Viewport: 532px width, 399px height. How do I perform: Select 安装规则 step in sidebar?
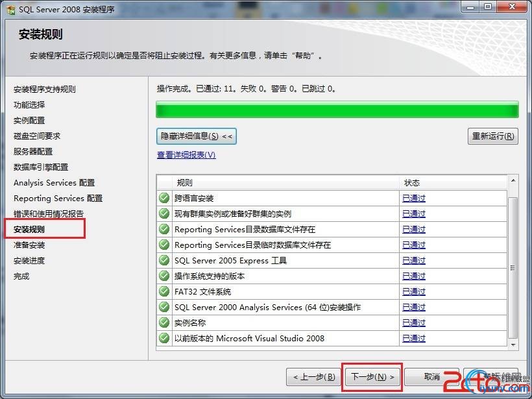(29, 230)
